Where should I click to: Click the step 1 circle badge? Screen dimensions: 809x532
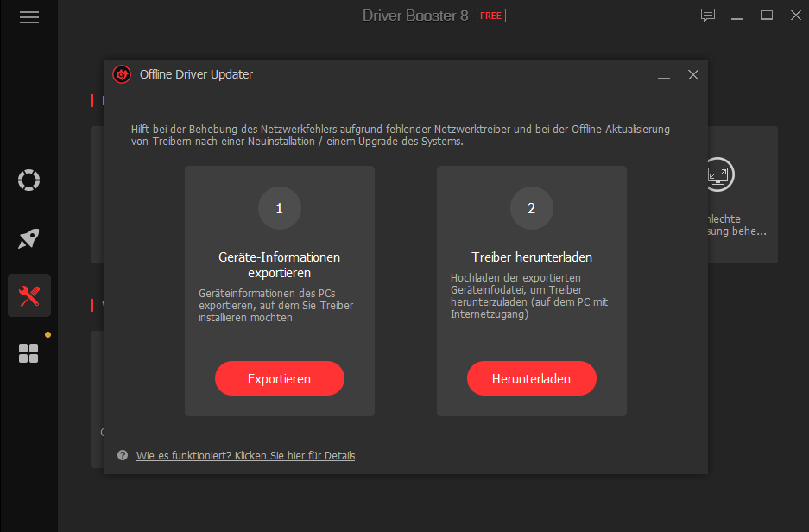tap(279, 208)
